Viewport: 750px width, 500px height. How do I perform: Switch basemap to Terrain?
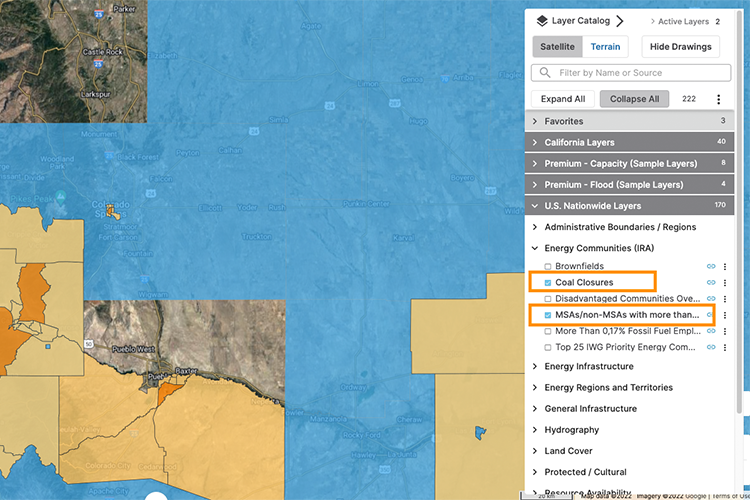click(x=605, y=46)
